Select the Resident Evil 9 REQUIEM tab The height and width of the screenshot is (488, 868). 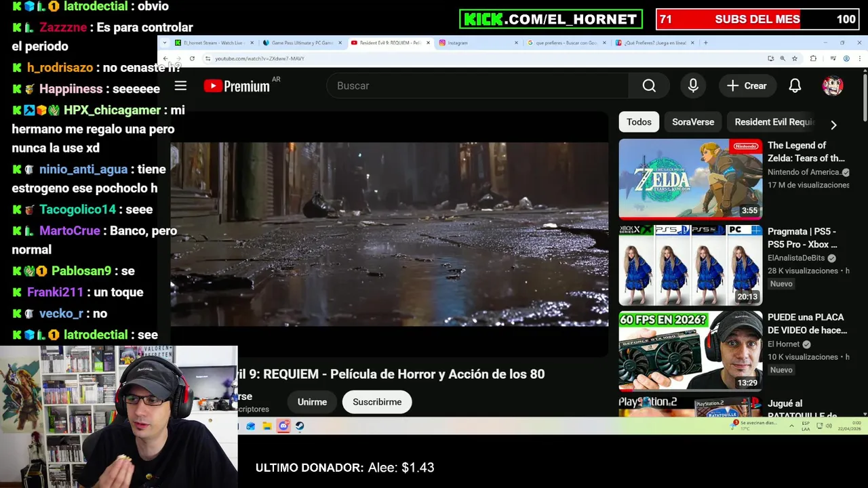389,43
